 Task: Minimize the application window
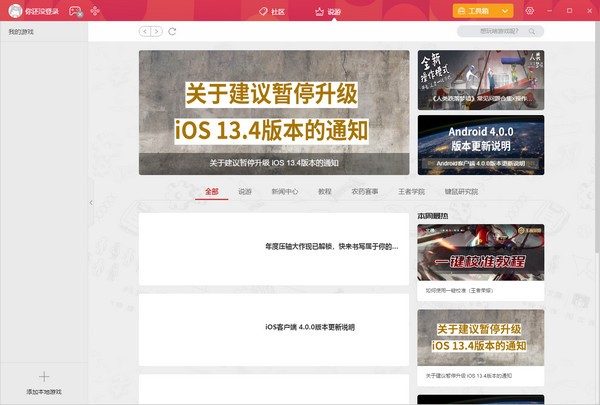[x=549, y=11]
